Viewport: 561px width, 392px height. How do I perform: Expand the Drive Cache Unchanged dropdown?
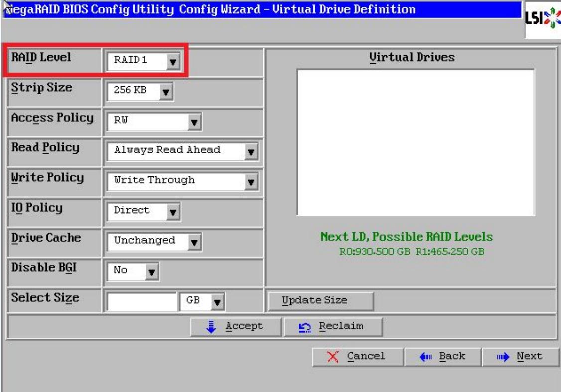[x=154, y=242]
